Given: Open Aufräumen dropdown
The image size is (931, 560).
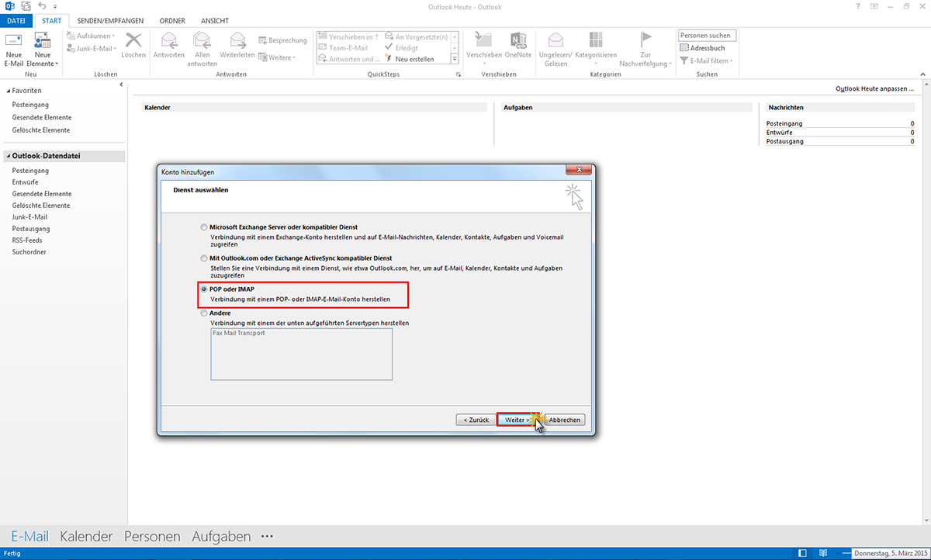Looking at the screenshot, I should [92, 36].
